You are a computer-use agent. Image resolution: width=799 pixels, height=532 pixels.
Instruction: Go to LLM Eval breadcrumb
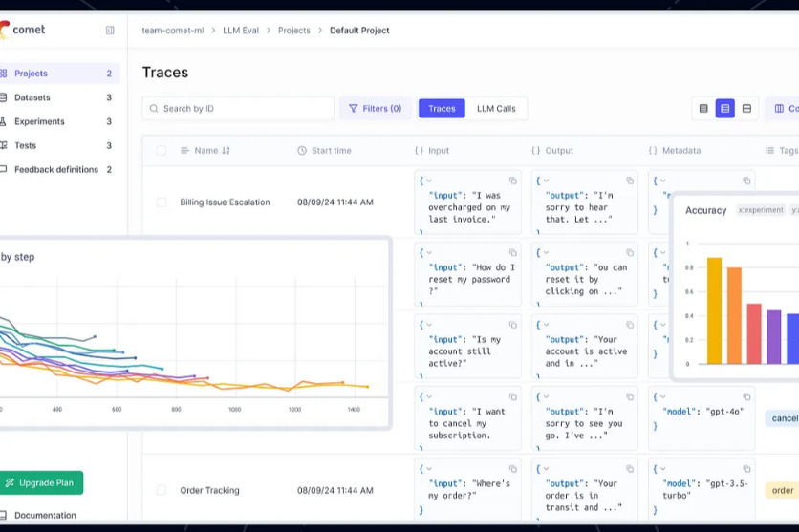point(241,30)
